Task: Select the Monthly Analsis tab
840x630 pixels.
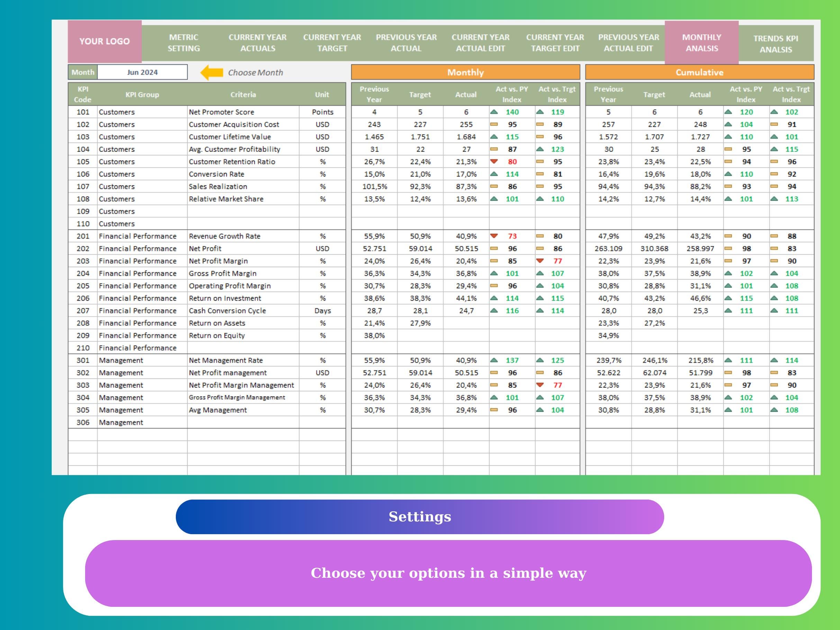Action: pos(702,42)
